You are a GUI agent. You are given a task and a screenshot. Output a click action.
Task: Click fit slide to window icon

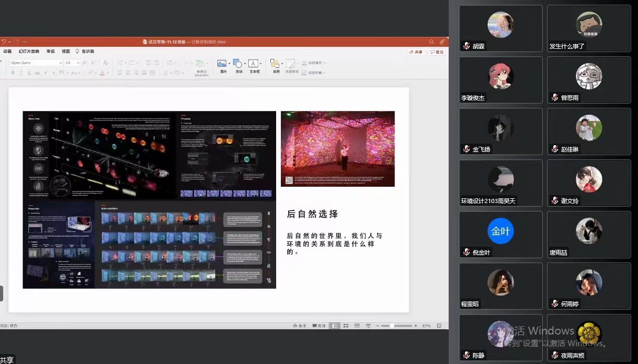[439, 326]
